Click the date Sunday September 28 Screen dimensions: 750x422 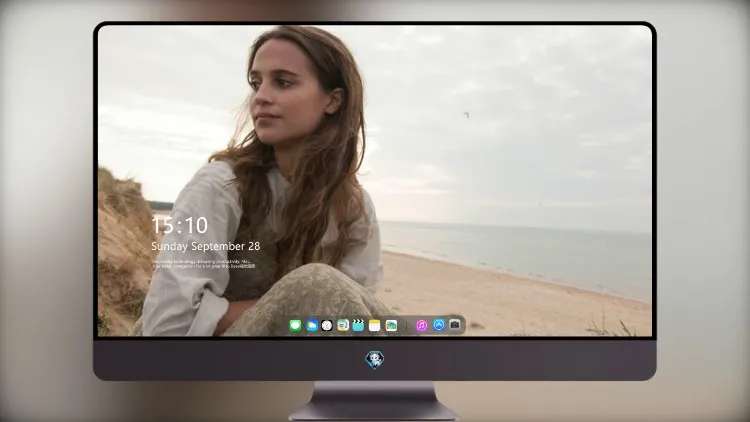[206, 246]
